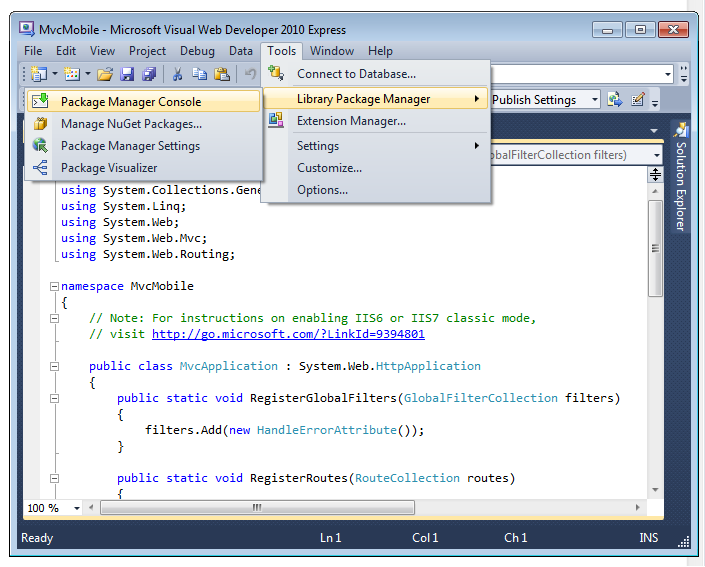Collapse the MvcApplication class outline
Screen dimensions: 705x567
click(x=54, y=366)
